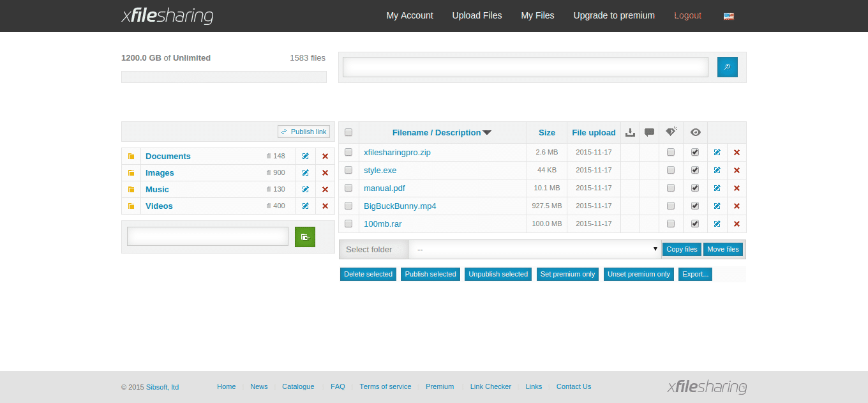Image resolution: width=868 pixels, height=403 pixels.
Task: Go to Upload Files menu item
Action: tap(477, 15)
